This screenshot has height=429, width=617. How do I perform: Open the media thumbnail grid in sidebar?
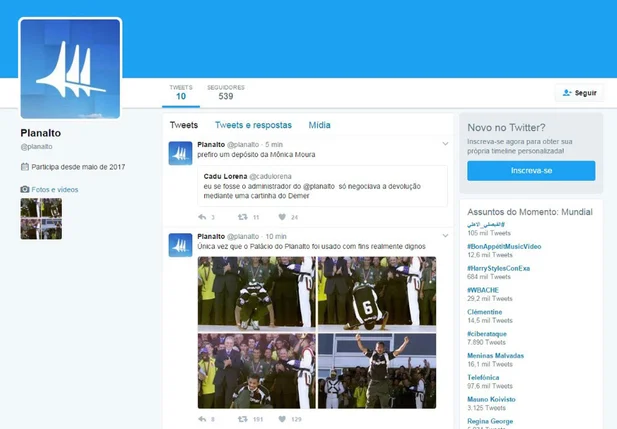(41, 219)
